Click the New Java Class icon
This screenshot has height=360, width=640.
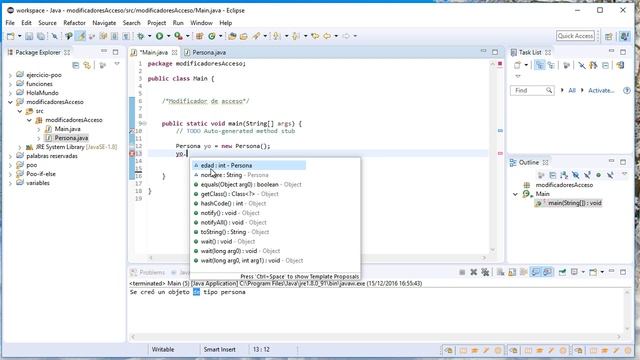point(211,36)
